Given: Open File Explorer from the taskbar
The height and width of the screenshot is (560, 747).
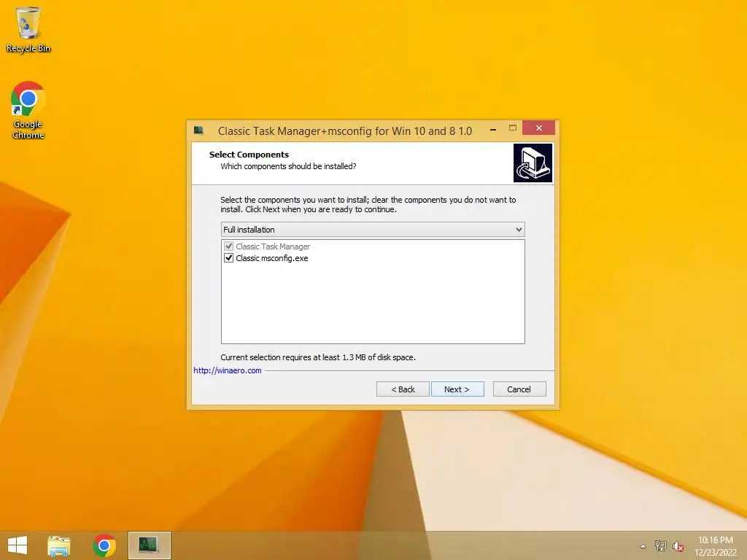Looking at the screenshot, I should 59,545.
